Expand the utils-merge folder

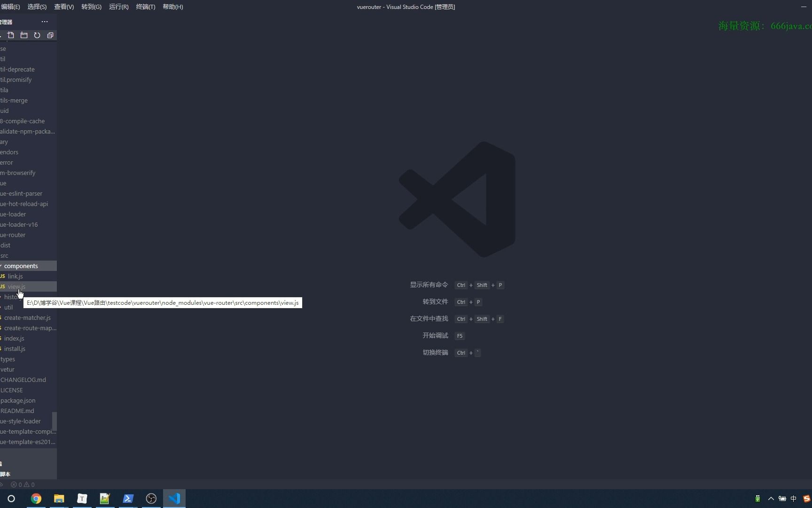[28, 100]
